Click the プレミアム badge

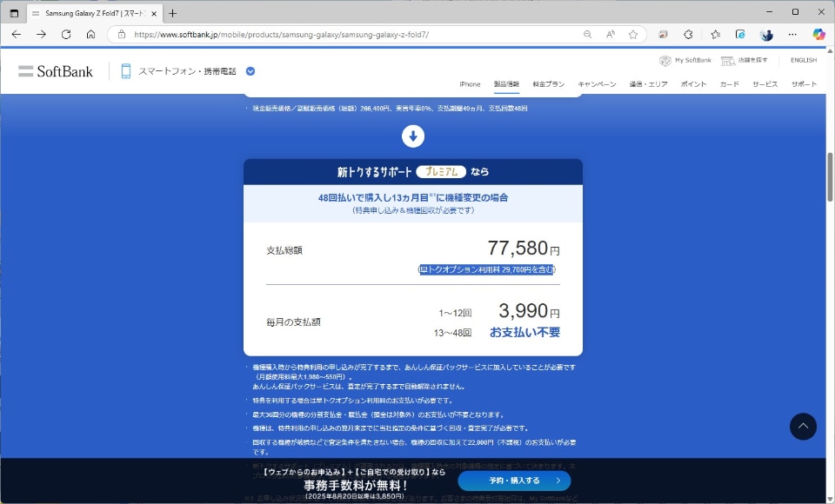coord(441,172)
